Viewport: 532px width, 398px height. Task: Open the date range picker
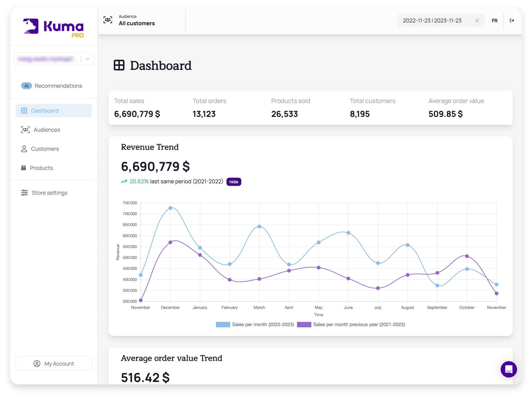[432, 20]
